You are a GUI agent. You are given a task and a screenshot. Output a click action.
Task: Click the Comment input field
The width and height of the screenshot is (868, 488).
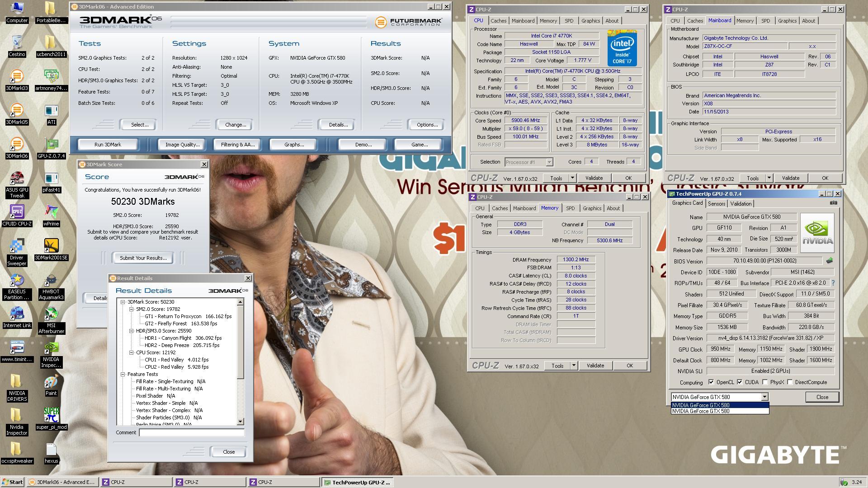(192, 432)
